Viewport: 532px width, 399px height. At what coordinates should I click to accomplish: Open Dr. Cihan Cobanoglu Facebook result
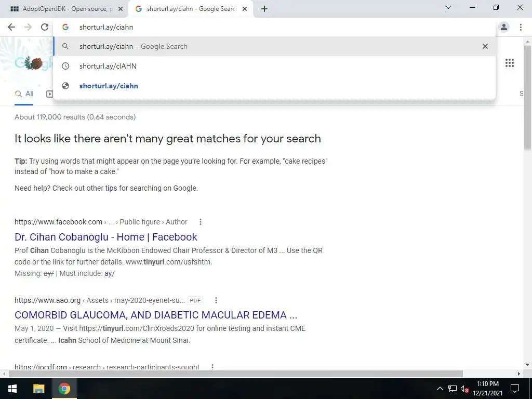pos(106,237)
